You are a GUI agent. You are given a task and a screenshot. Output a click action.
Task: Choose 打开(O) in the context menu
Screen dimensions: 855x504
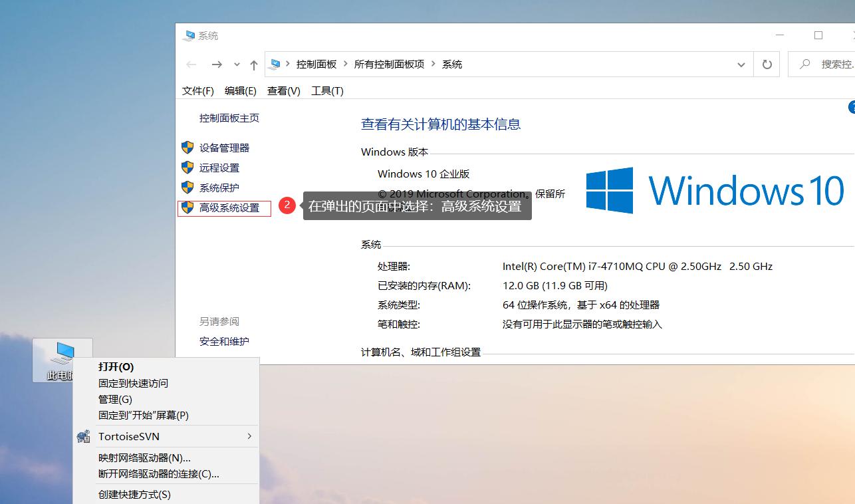click(x=116, y=366)
